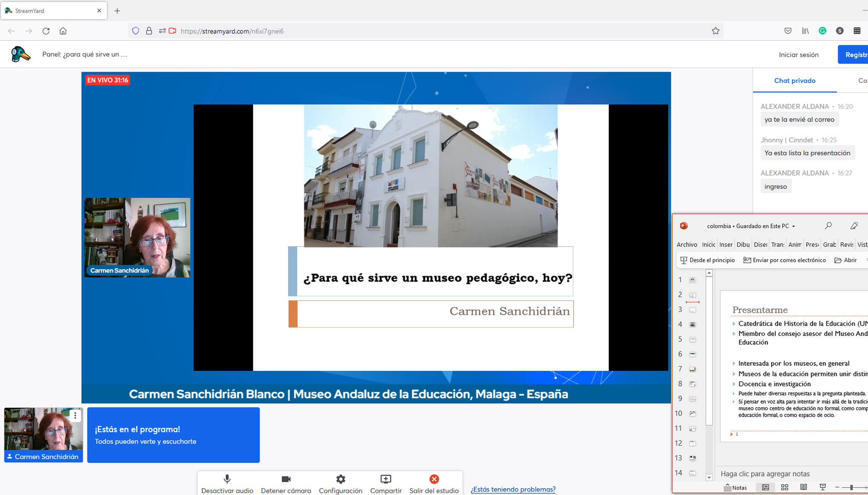Image resolution: width=868 pixels, height=495 pixels.
Task: Click the grid extension icon in toolbar
Action: [x=857, y=31]
